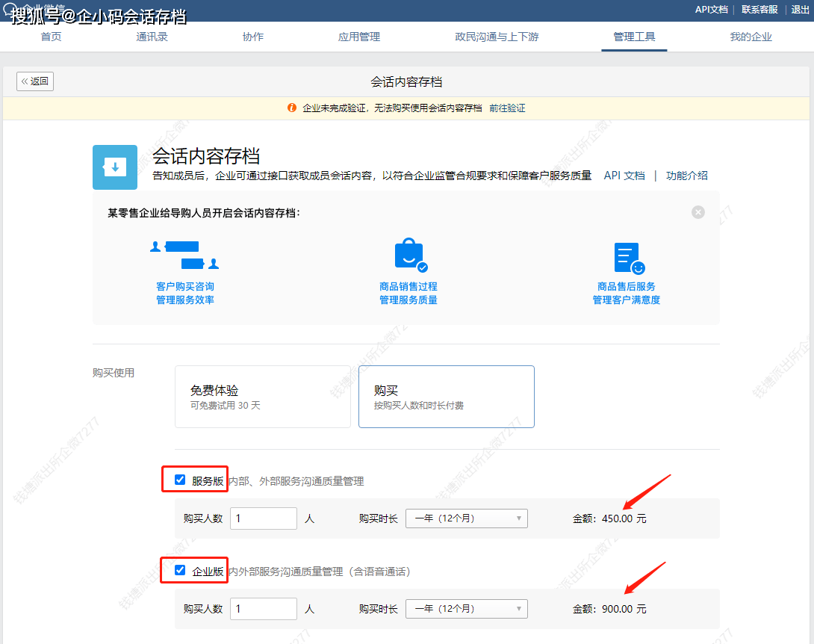
Task: Toggle the 服务版 checkbox
Action: (180, 480)
